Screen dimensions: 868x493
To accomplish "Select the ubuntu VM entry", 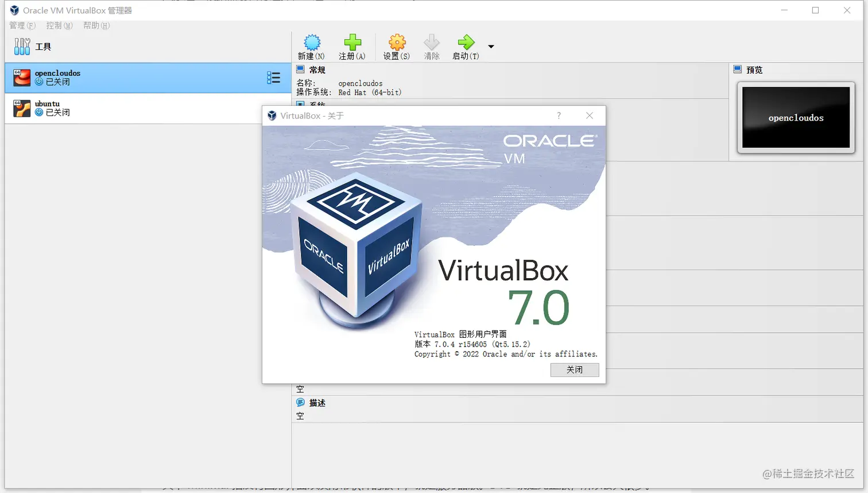I will tap(148, 108).
